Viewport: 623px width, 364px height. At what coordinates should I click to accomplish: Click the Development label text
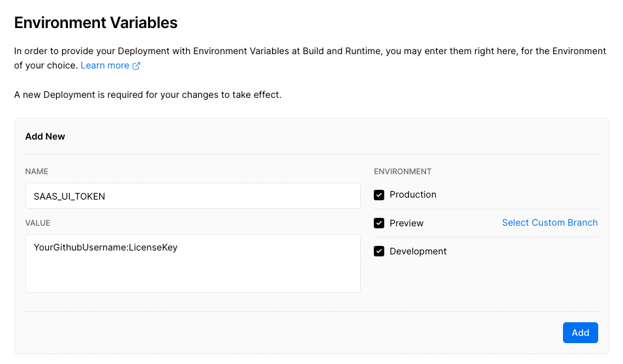[x=418, y=252]
